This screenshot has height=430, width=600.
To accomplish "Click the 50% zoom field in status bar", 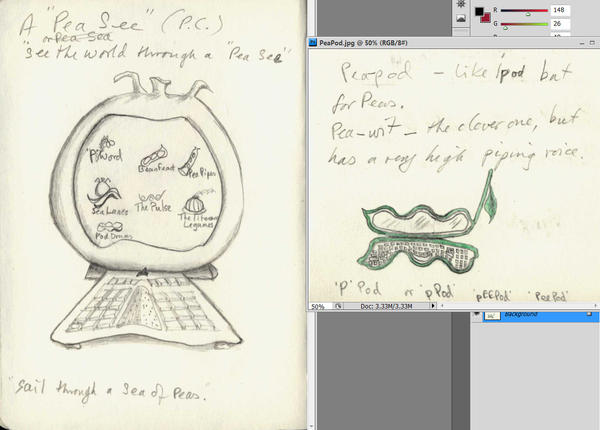I will coord(320,306).
